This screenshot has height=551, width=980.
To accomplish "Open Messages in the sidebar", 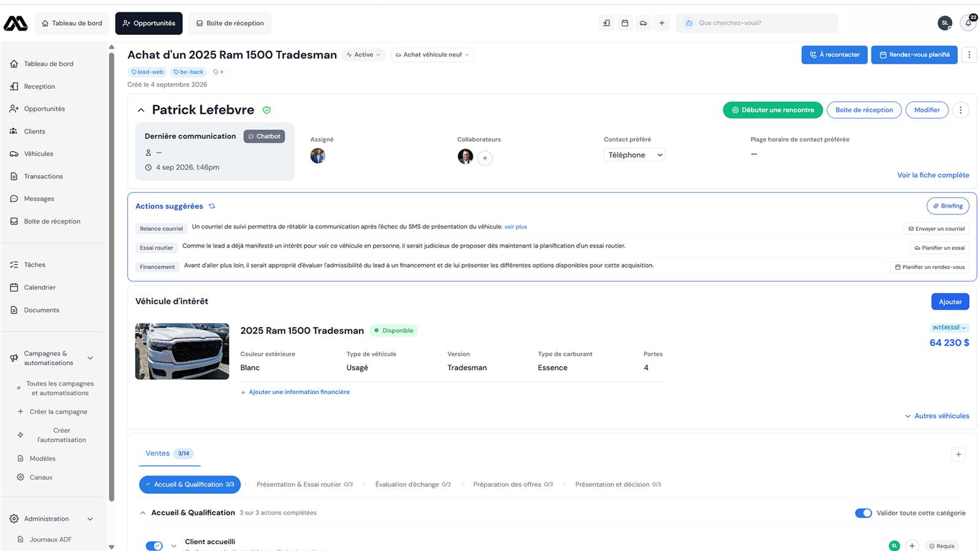I will (39, 199).
